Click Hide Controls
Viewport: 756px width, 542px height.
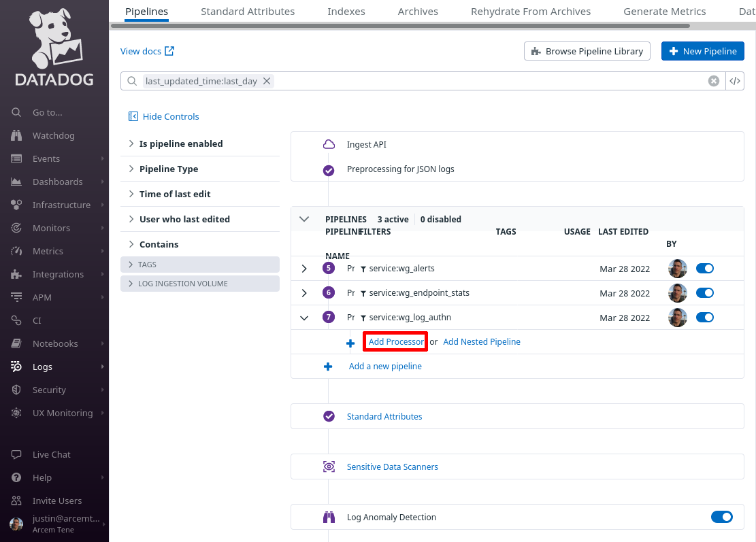[163, 116]
